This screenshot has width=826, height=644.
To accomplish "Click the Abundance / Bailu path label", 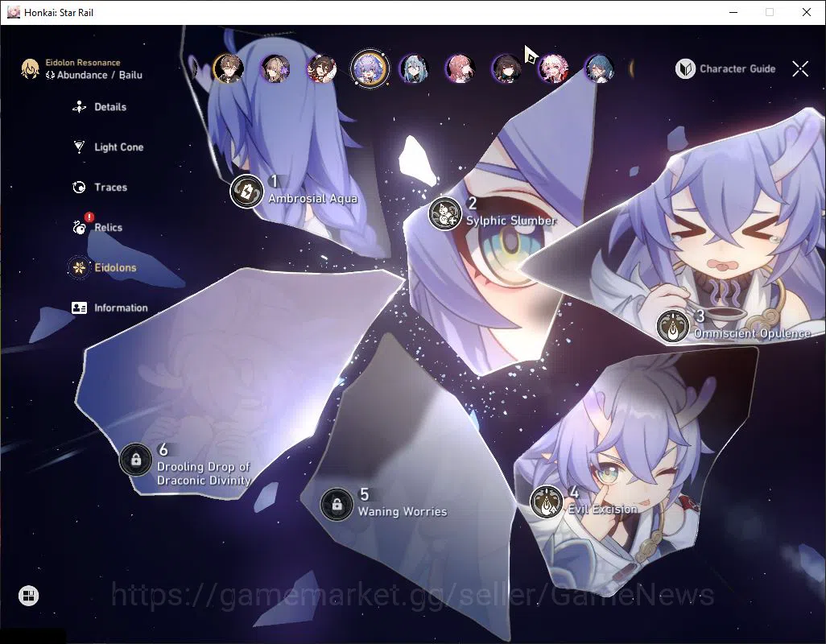I will pos(94,75).
